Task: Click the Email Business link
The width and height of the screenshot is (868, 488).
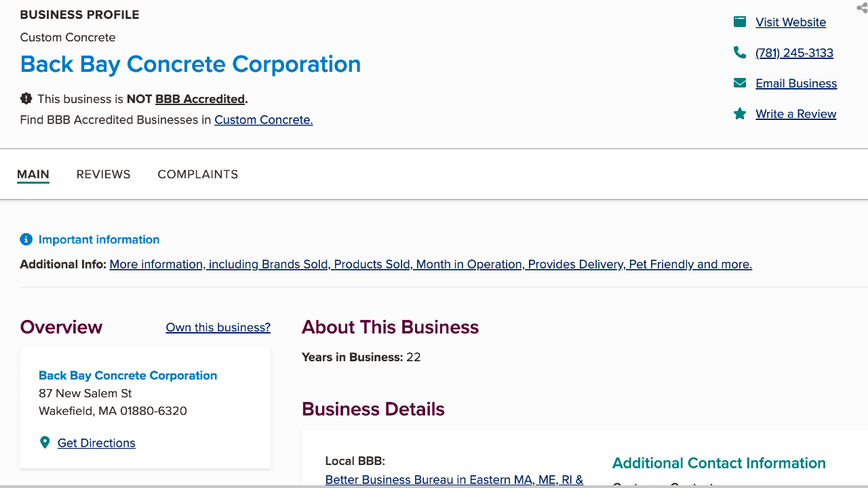Action: 796,83
